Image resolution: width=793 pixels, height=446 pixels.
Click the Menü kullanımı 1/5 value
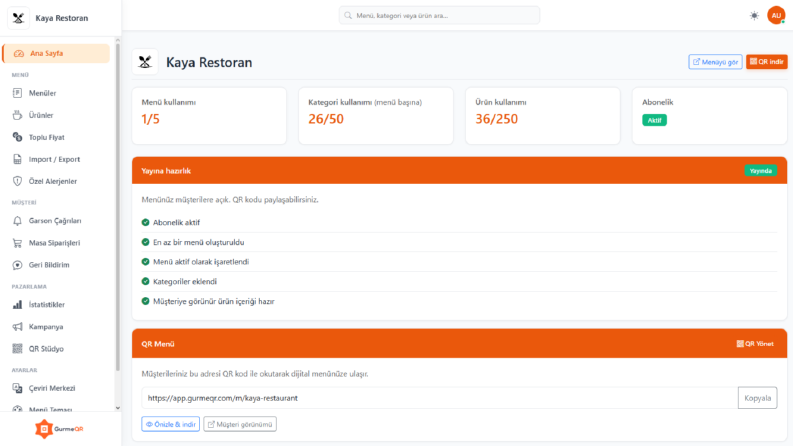click(150, 119)
